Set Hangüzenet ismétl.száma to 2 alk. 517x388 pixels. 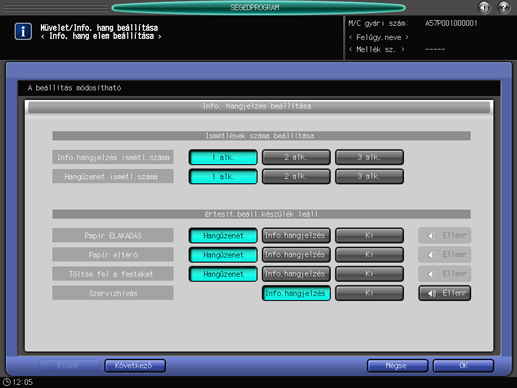pos(296,177)
